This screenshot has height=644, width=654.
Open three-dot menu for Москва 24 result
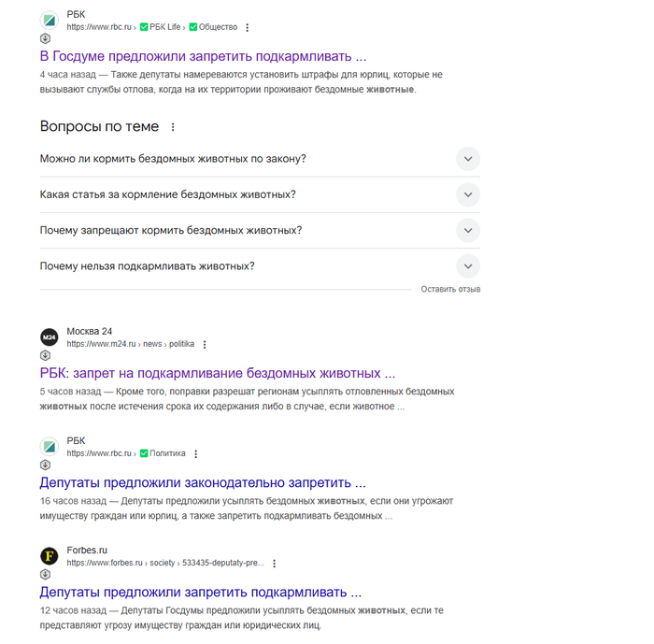click(x=205, y=345)
